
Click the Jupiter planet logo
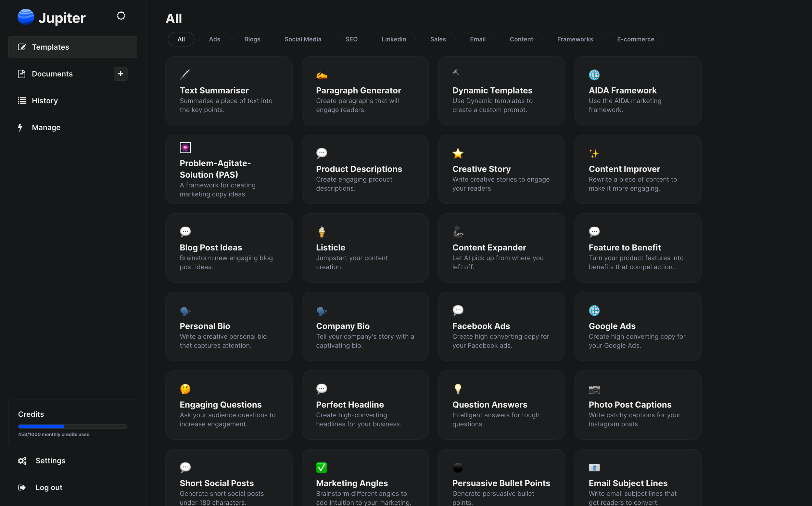pyautogui.click(x=26, y=17)
